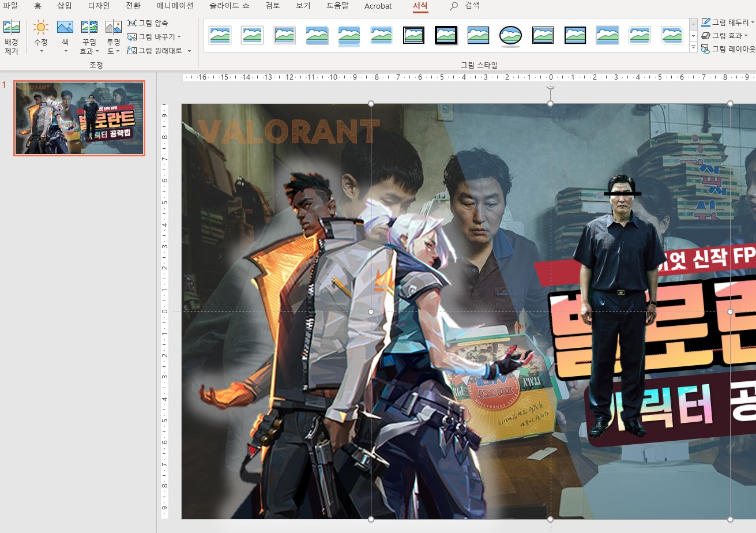Expand the 투명도 dropdown arrow
The image size is (756, 533).
pyautogui.click(x=118, y=51)
